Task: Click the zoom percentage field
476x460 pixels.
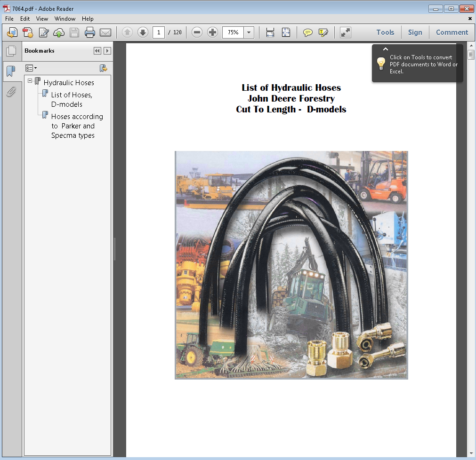Action: click(x=233, y=32)
